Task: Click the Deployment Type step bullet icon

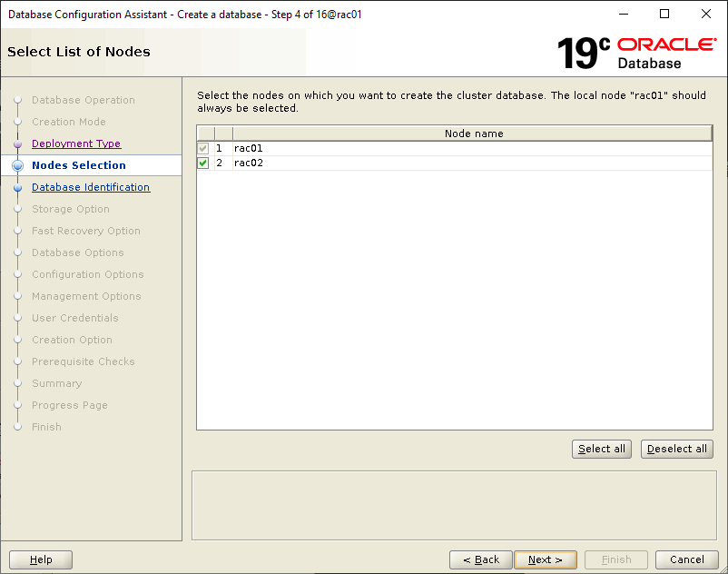Action: [x=17, y=143]
